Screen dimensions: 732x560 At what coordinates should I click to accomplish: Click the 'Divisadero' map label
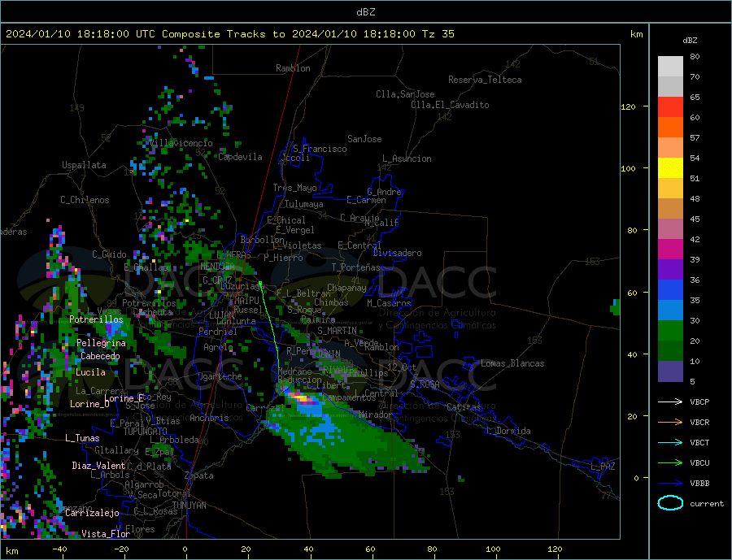pos(397,253)
